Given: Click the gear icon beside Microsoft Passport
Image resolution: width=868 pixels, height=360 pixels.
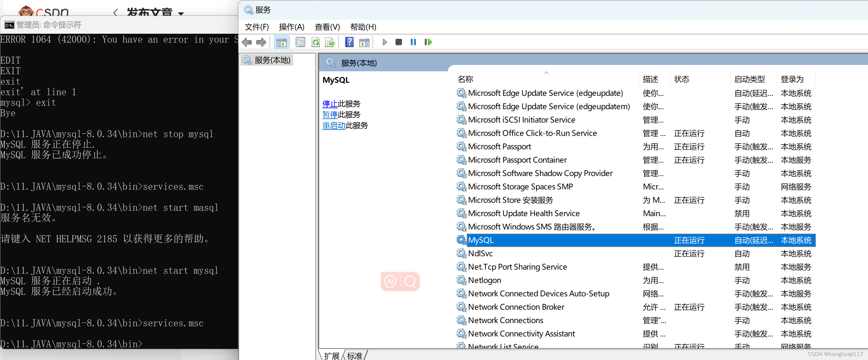Looking at the screenshot, I should click(x=461, y=146).
